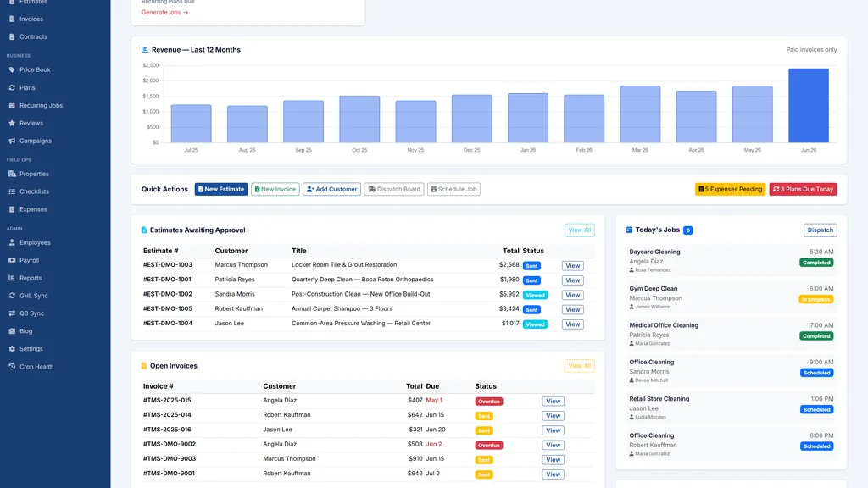The height and width of the screenshot is (488, 868).
Task: Click the Invoices document icon in sidebar
Action: click(x=12, y=19)
